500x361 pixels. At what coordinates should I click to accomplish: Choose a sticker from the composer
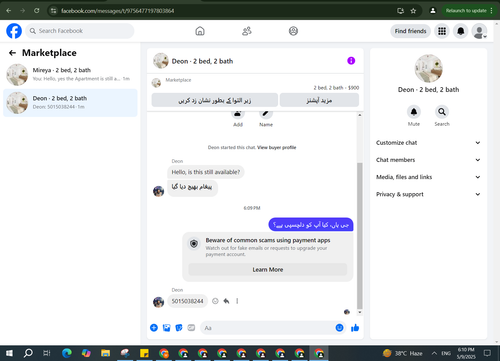click(x=179, y=328)
